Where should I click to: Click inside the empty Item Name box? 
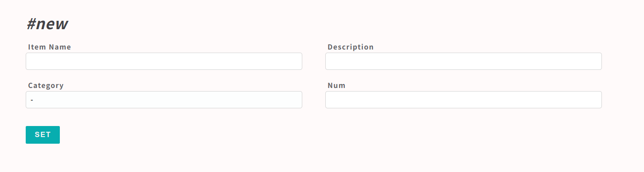click(164, 61)
